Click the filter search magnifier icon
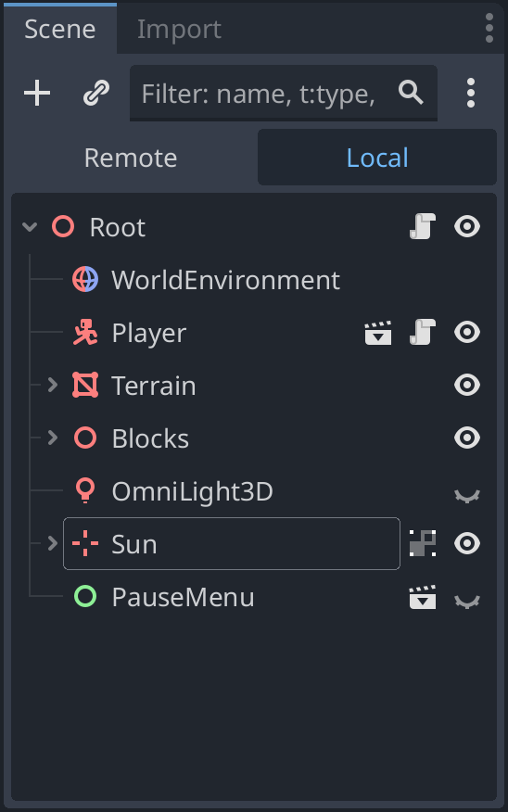 [411, 94]
